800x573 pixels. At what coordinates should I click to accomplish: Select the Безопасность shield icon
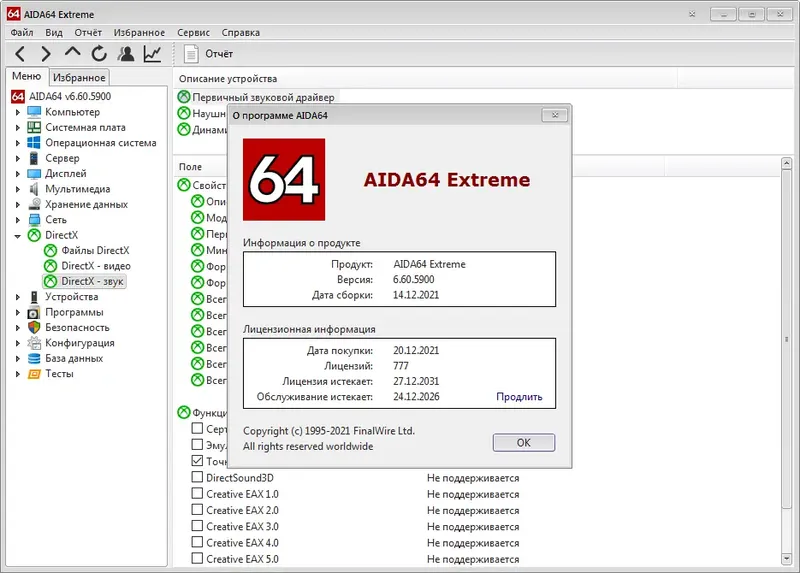tap(34, 328)
